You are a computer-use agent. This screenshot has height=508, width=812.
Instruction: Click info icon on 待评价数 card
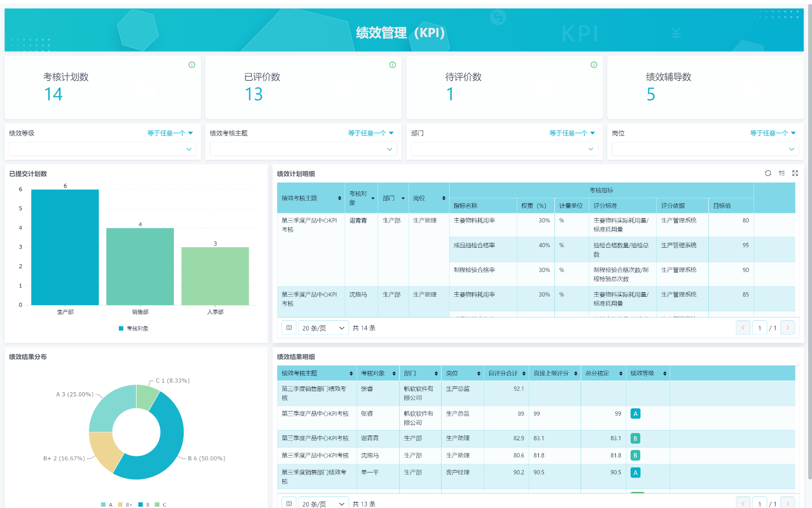point(594,65)
